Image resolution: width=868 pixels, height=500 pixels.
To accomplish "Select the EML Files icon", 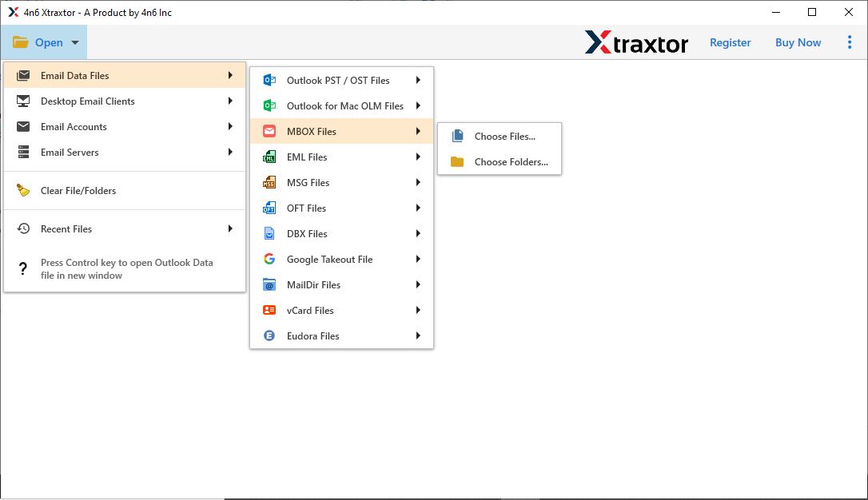I will pos(269,157).
